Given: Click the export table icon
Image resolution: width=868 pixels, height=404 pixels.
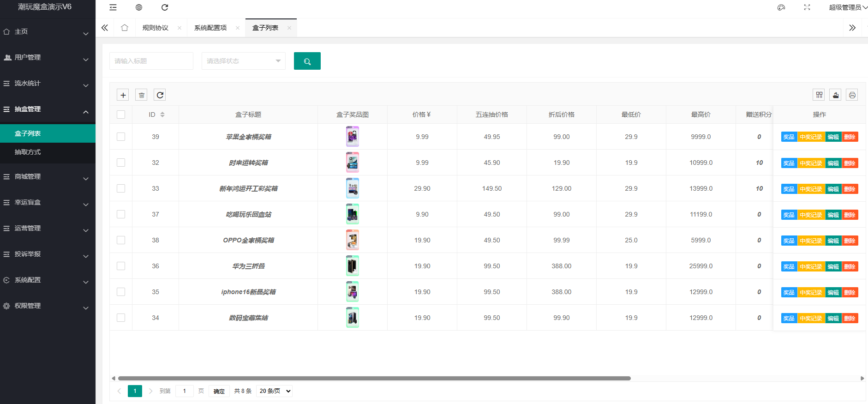Looking at the screenshot, I should (x=835, y=95).
